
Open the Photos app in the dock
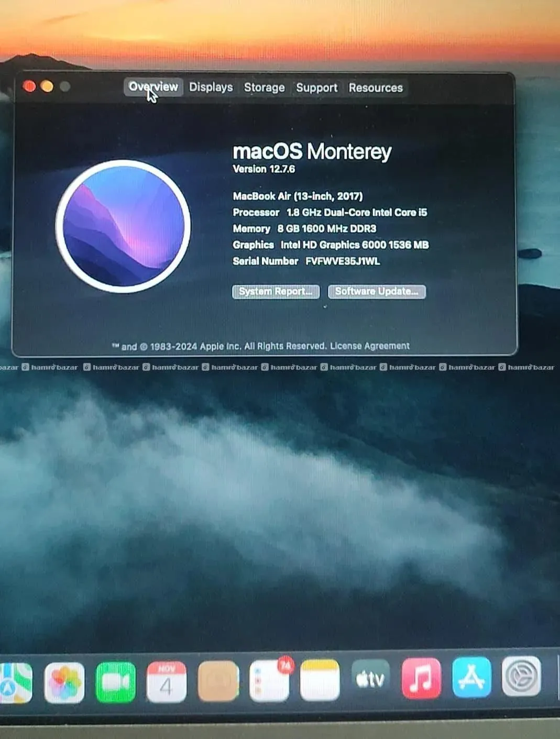click(64, 682)
